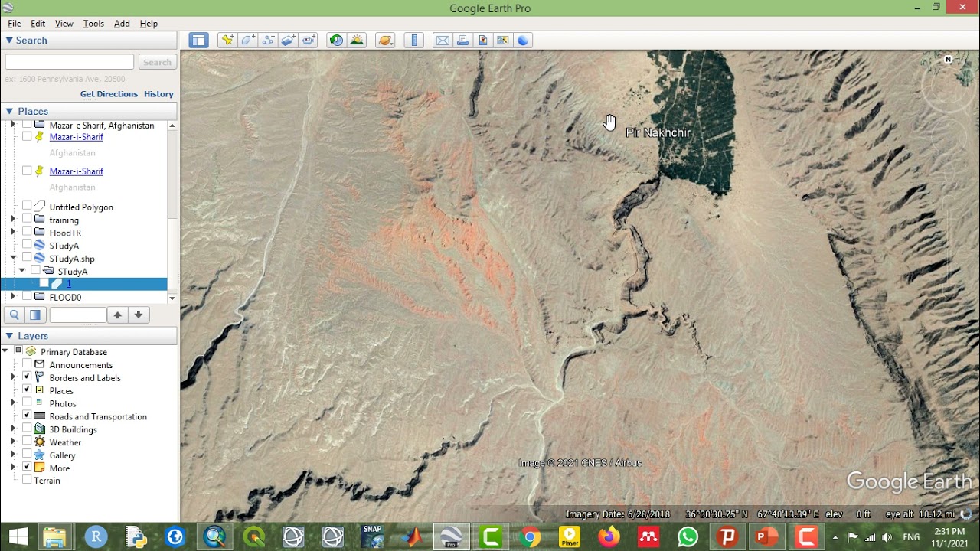This screenshot has height=551, width=980.
Task: Enable the Weather layer checkbox
Action: click(27, 442)
